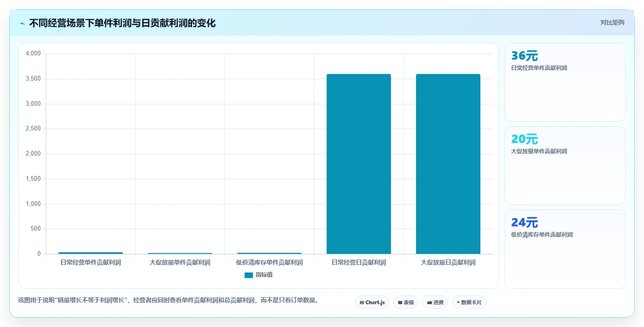Click the title 不同经营场景下单件利润与日贡献利润的变化
Image resolution: width=644 pixels, height=327 pixels.
click(122, 23)
